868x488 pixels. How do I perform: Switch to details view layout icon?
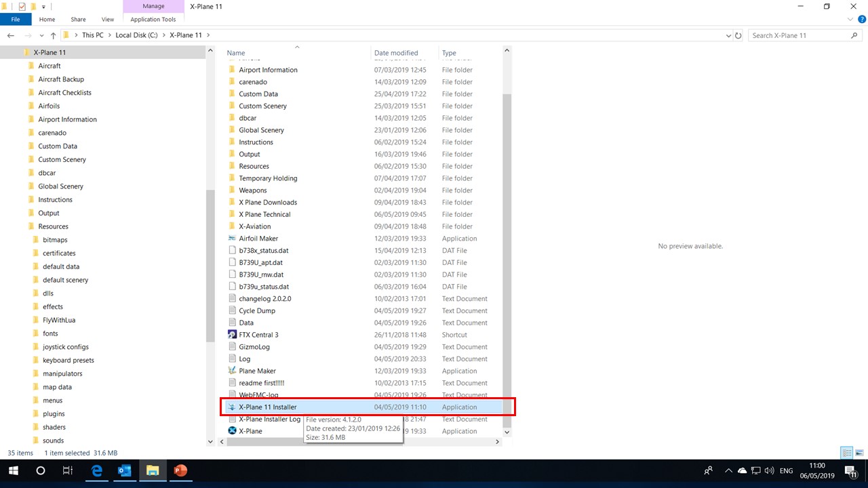(x=847, y=453)
